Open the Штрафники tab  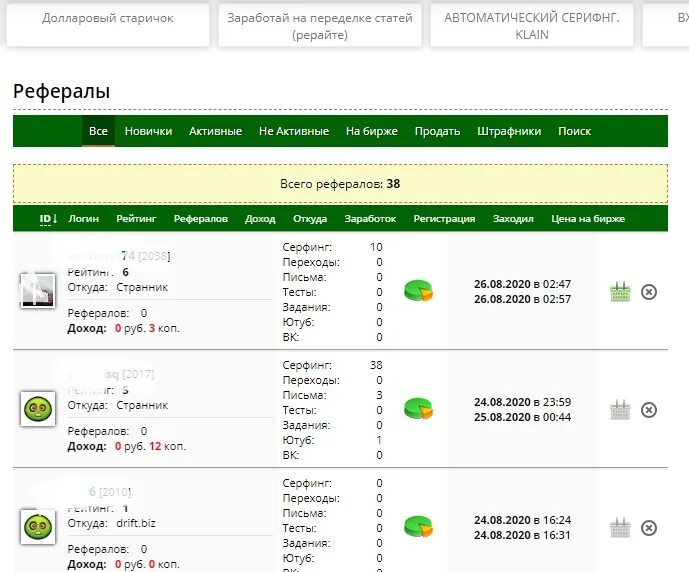point(509,131)
